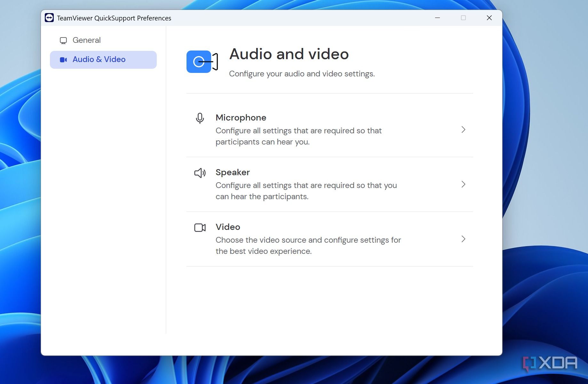The image size is (588, 384).
Task: Click the Audio and video page heading
Action: pos(289,54)
